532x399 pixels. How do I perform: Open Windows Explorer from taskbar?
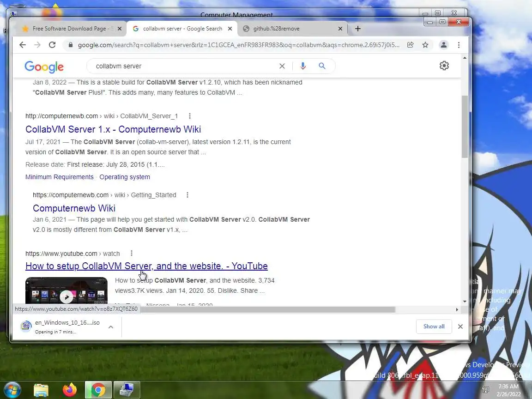coord(41,390)
